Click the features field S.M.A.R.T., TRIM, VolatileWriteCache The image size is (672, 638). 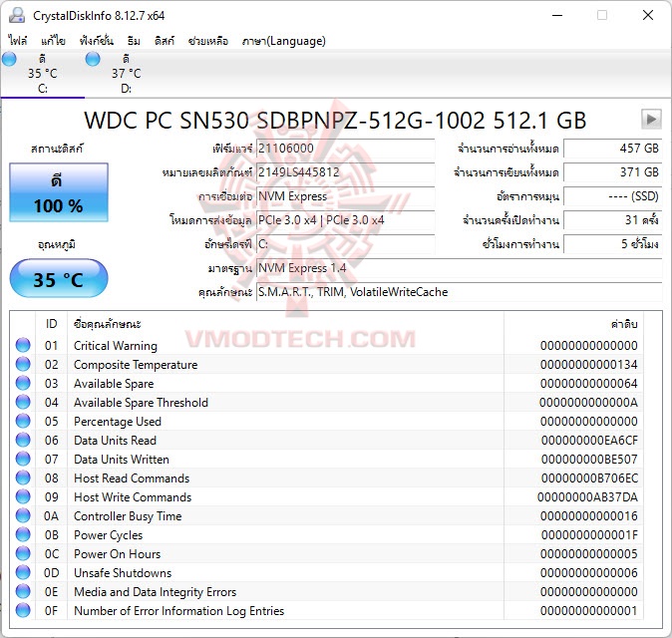[459, 292]
